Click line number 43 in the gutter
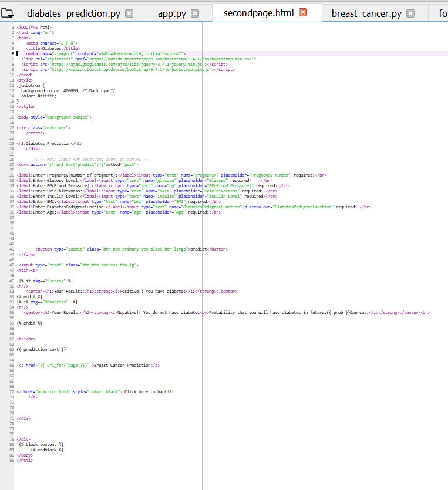Viewport: 448px width, 490px height. tap(12, 249)
